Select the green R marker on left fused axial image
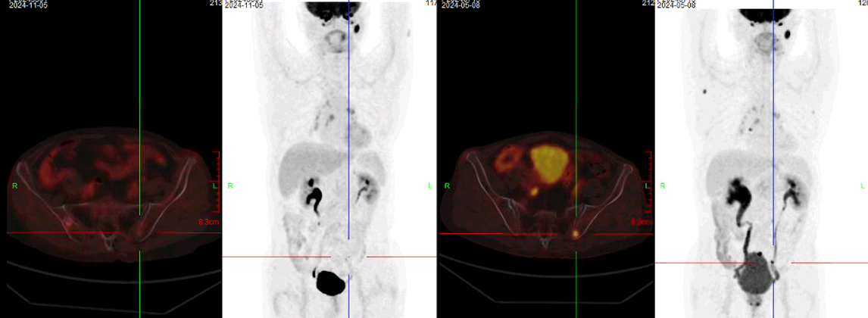This screenshot has width=868, height=318. click(14, 185)
